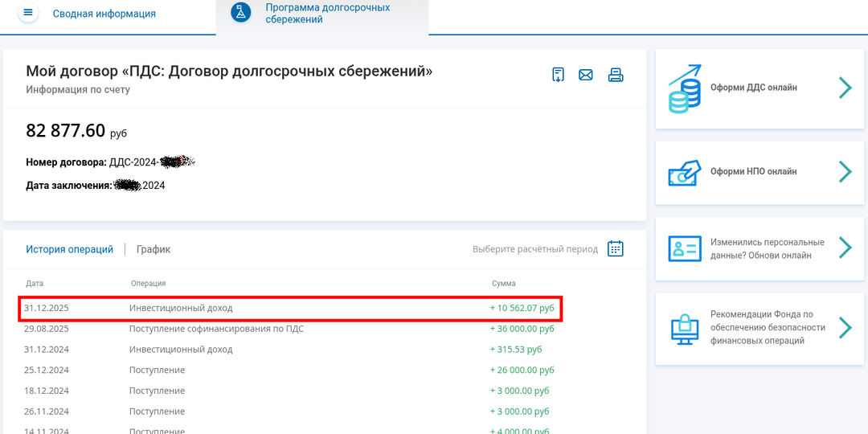Select the 31.12.2024 date cell
Image resolution: width=868 pixels, height=434 pixels.
(47, 350)
